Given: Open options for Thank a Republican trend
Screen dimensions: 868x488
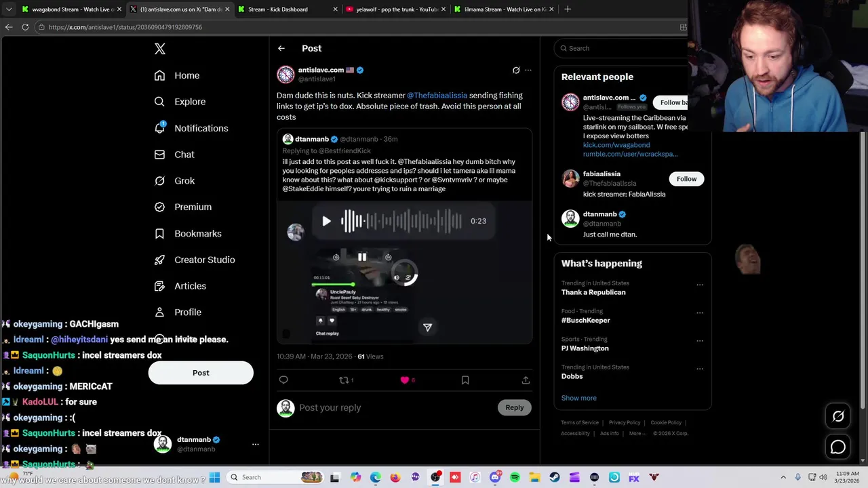Looking at the screenshot, I should (x=700, y=285).
